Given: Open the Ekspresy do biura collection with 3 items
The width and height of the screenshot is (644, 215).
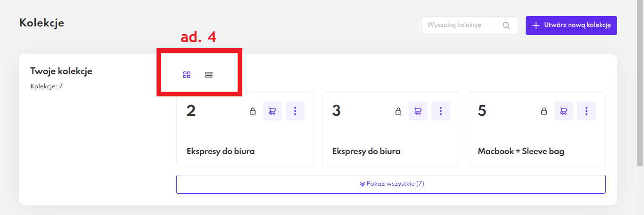Looking at the screenshot, I should [x=366, y=152].
